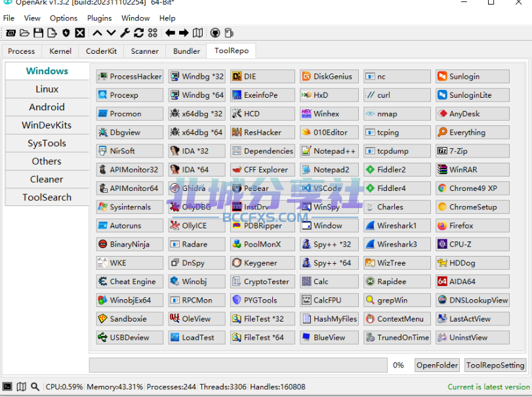Click the wrench settings toolbar icon
Viewport: 532px width, 397px height.
(125, 33)
